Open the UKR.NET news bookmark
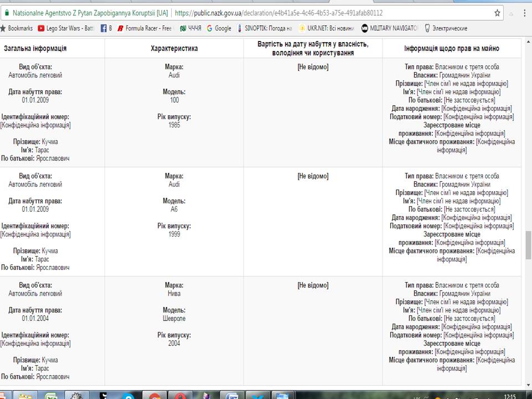532x399 pixels. 327,28
